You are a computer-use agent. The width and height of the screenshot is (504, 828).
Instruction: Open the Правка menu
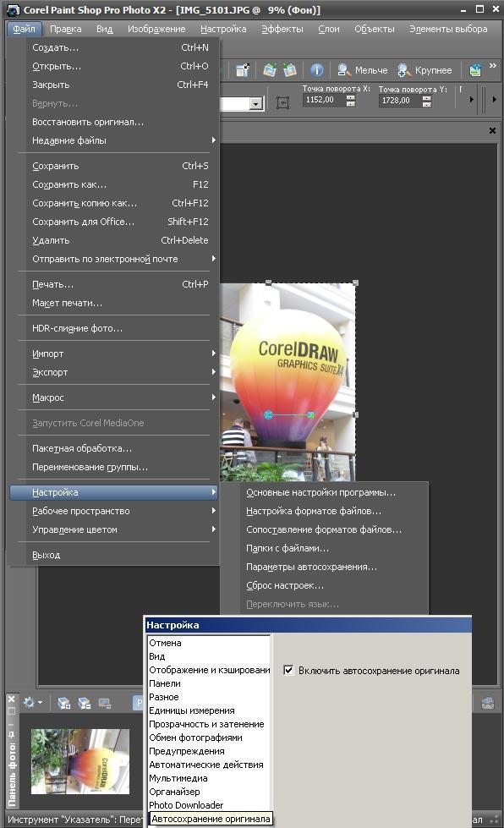pyautogui.click(x=65, y=29)
